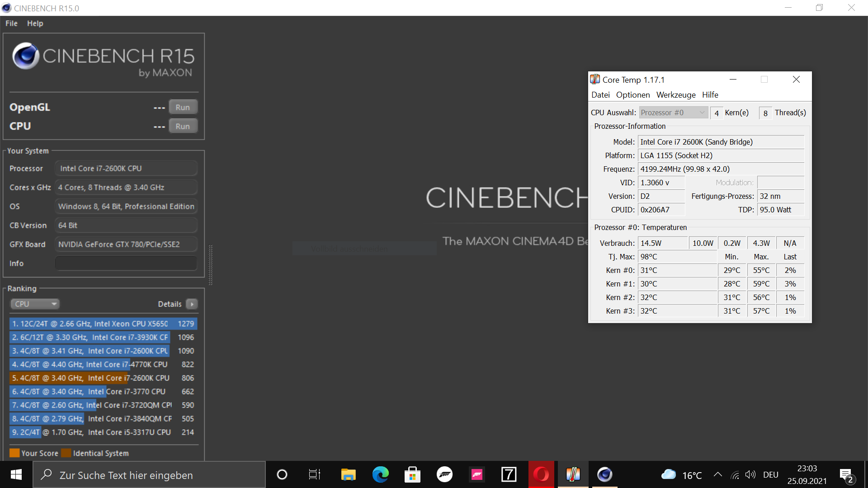Select ranking row Intel Core i7-3770
The image size is (868, 488).
click(x=103, y=392)
